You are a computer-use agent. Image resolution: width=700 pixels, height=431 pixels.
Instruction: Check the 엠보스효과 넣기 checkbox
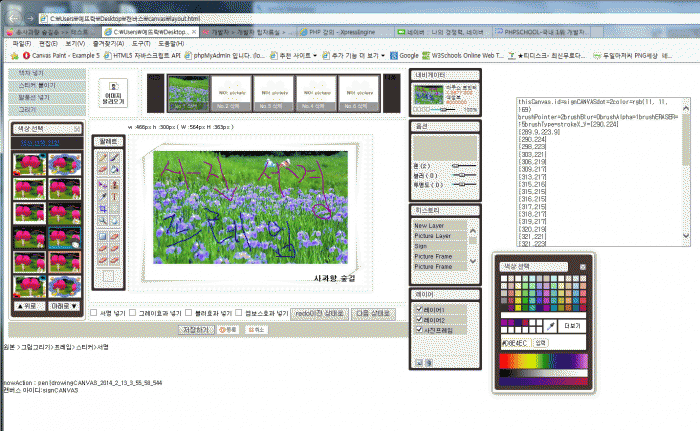(238, 313)
